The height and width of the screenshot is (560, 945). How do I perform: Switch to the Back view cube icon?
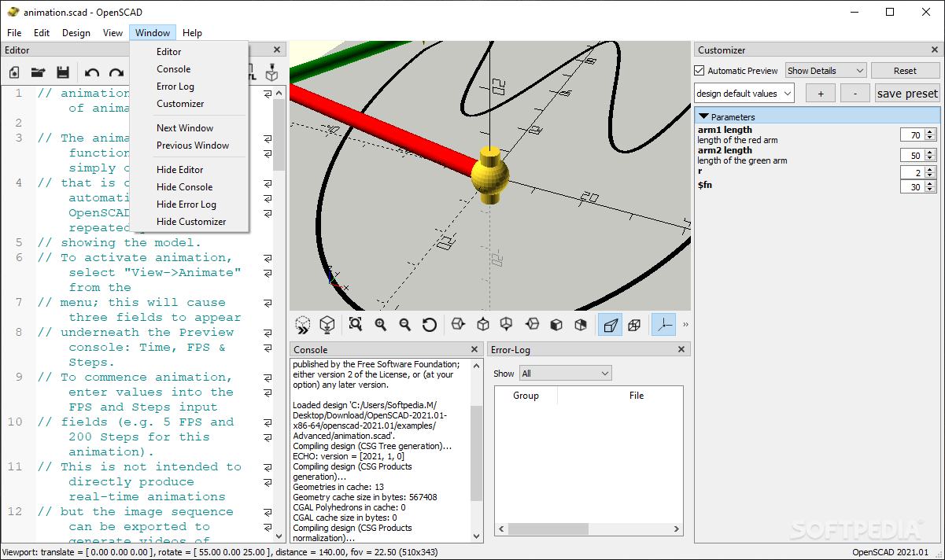[581, 324]
